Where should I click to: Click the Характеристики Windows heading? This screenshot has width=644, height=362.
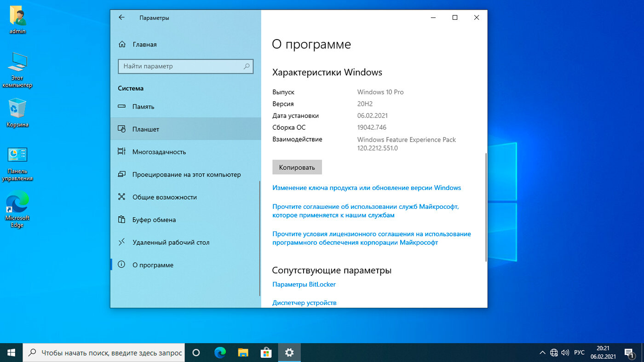tap(327, 72)
